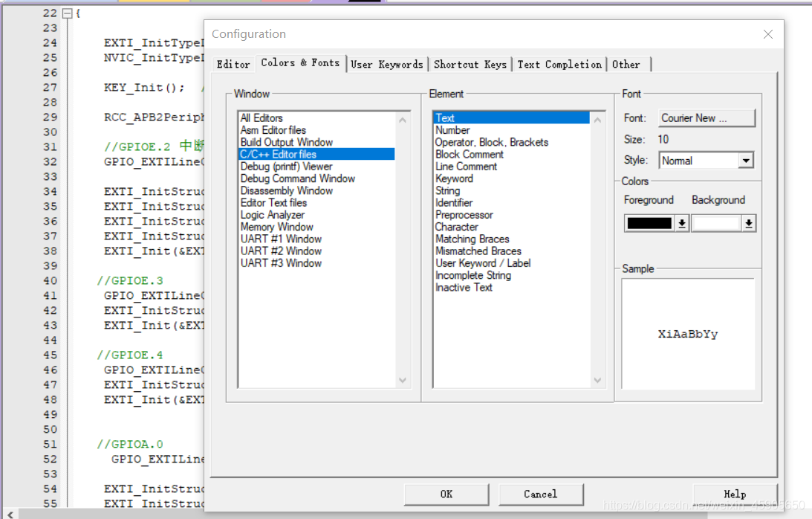Select Text in Element list
Image resolution: width=812 pixels, height=519 pixels.
(x=512, y=118)
